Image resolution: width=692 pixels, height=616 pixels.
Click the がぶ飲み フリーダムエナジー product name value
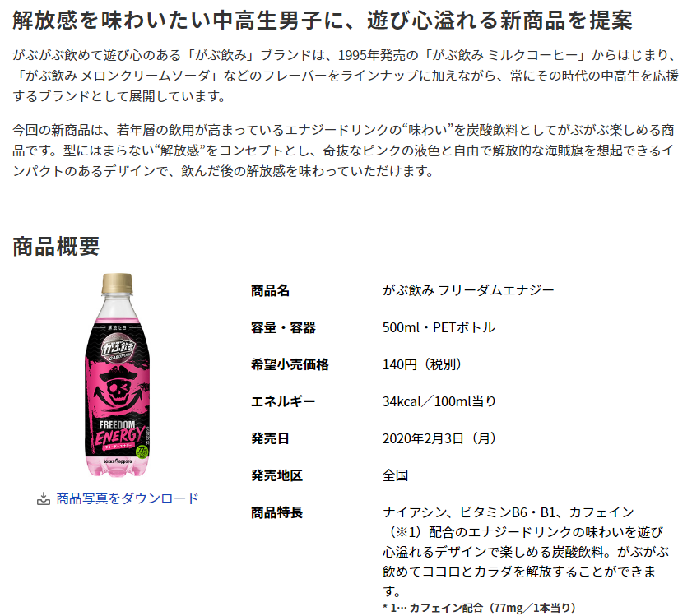(x=468, y=290)
